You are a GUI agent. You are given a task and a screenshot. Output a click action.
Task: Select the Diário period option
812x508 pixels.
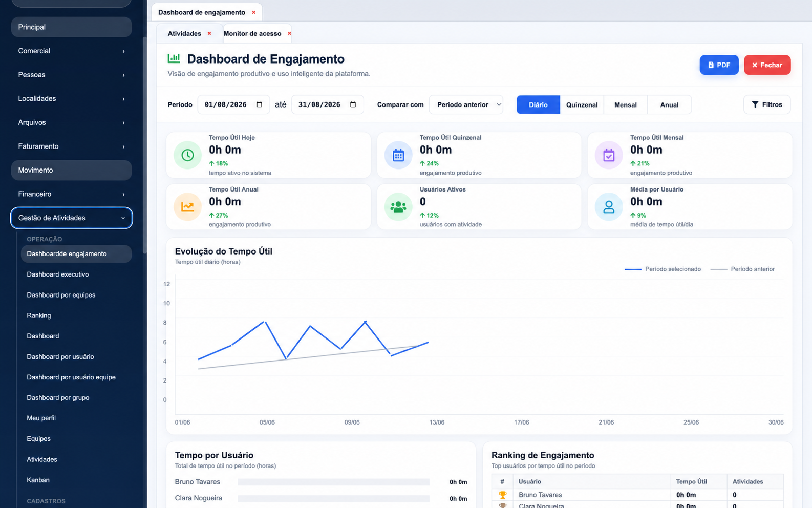click(x=538, y=104)
